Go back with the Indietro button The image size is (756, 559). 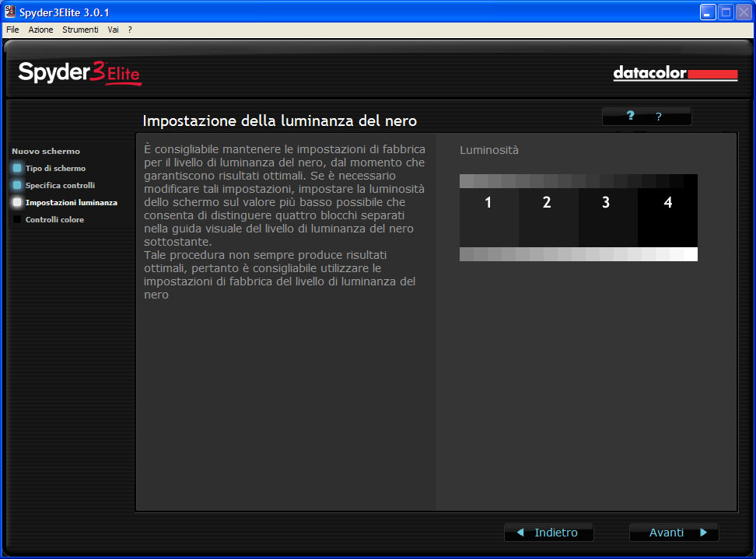(x=548, y=533)
